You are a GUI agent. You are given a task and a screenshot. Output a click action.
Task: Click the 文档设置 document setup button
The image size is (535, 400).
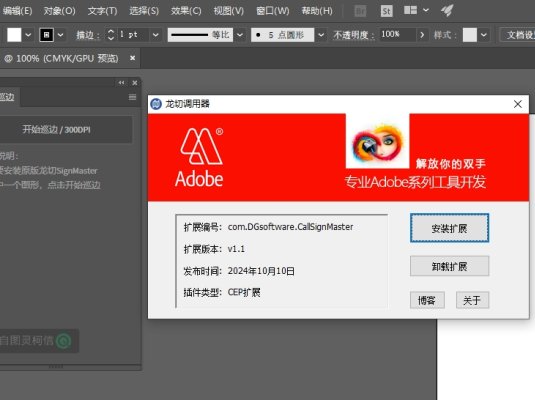[518, 35]
